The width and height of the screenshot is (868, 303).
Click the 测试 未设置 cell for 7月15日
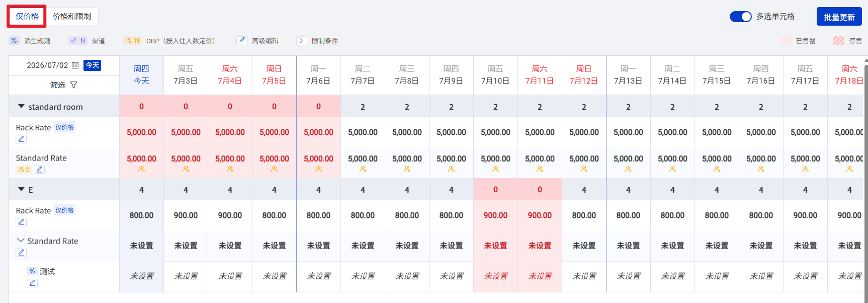point(717,276)
